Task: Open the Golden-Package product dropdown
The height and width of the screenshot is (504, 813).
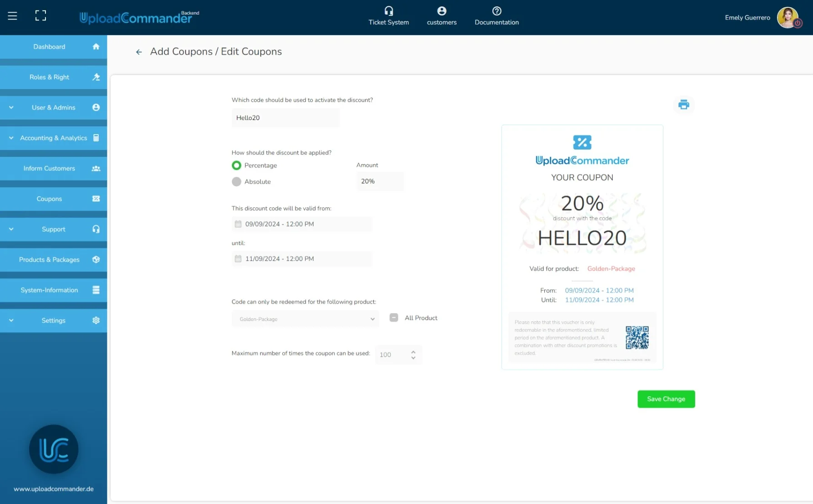Action: click(x=305, y=319)
